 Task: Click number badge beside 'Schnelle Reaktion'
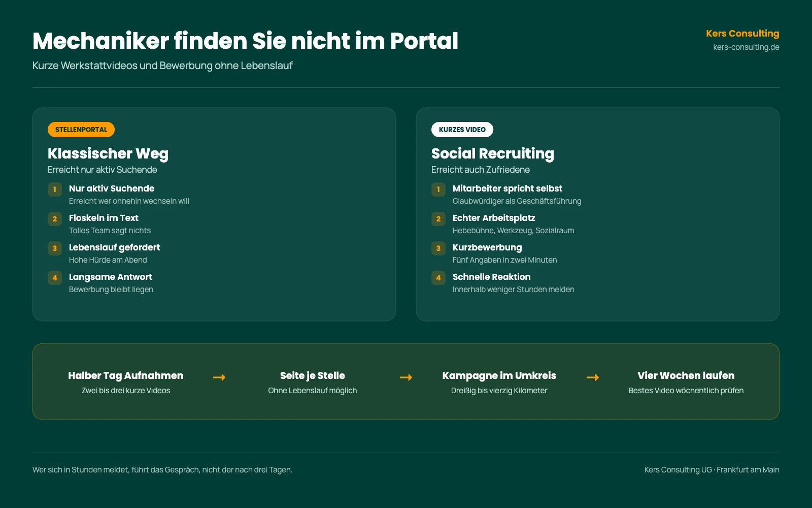point(438,278)
